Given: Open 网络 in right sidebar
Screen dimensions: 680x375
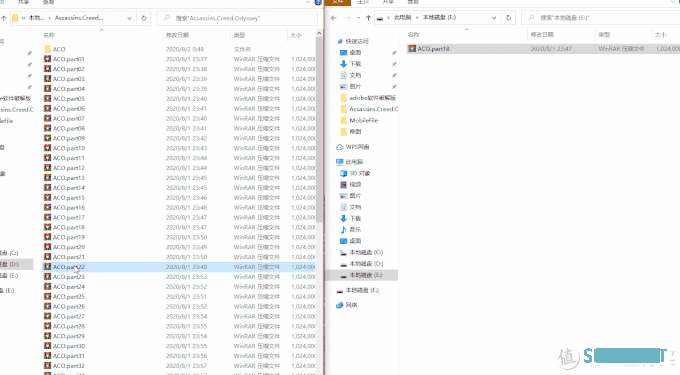Looking at the screenshot, I should [351, 305].
